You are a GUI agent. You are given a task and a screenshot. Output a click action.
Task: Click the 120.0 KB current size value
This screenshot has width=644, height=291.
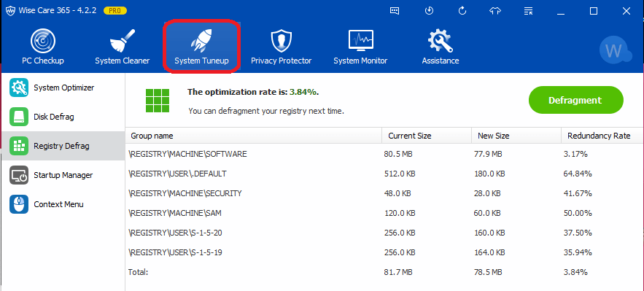coord(400,213)
